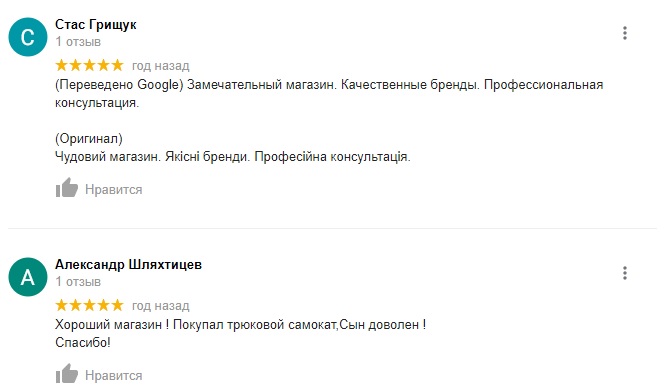This screenshot has width=666, height=392.
Task: Open the teal 'C' avatar of Стас Грищук
Action: click(x=28, y=37)
